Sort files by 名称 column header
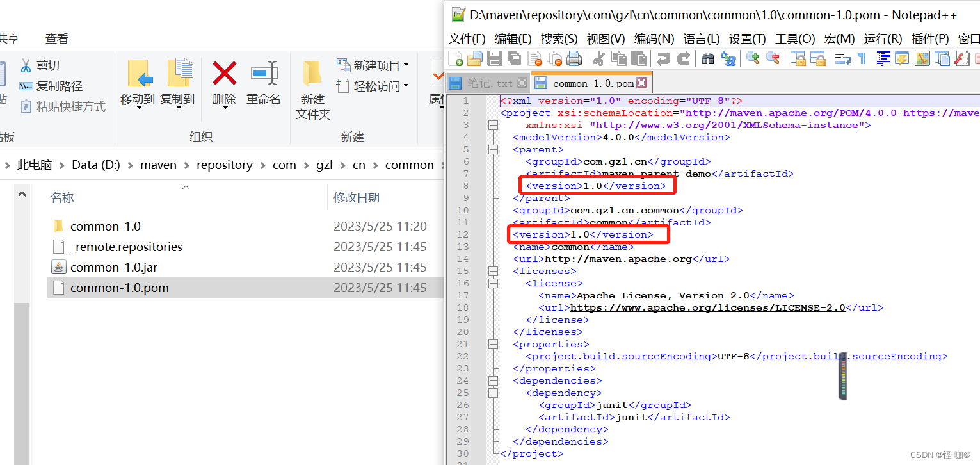980x465 pixels. [62, 198]
